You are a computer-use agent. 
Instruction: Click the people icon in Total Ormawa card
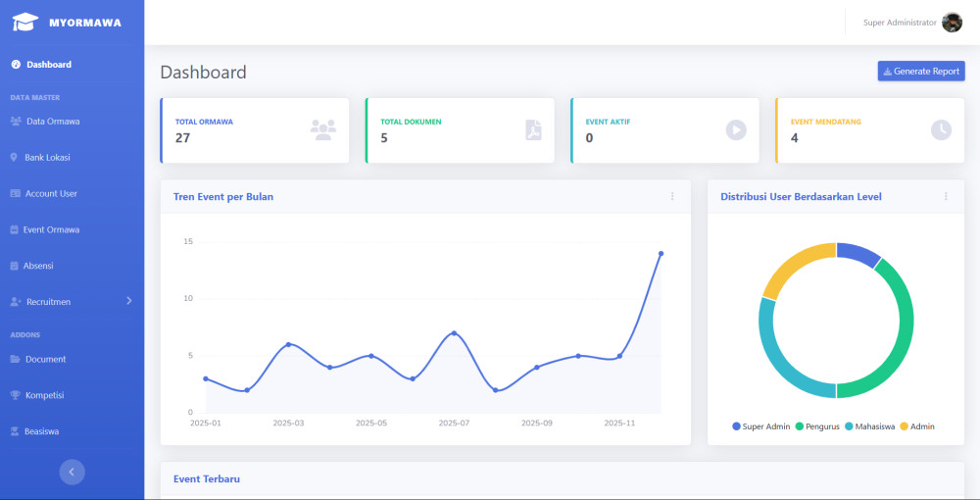click(x=322, y=129)
